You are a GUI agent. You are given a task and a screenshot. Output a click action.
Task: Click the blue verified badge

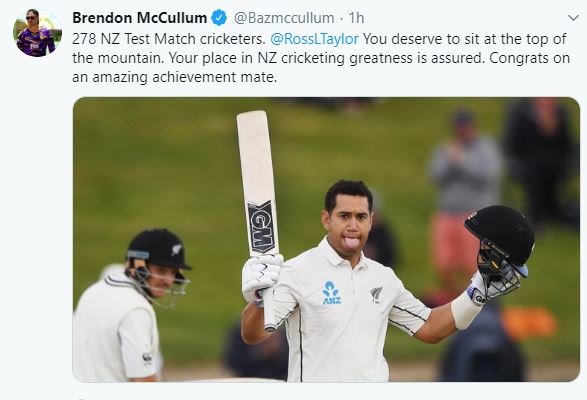pos(219,18)
